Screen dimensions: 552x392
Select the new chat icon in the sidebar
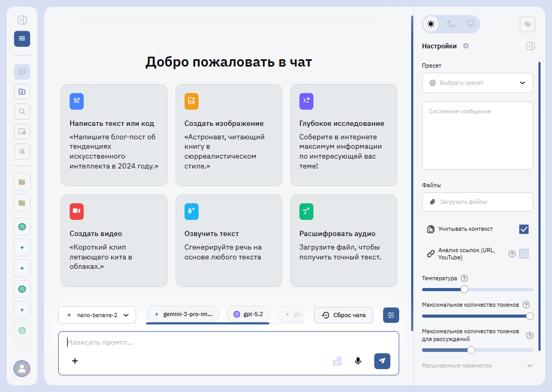22,72
